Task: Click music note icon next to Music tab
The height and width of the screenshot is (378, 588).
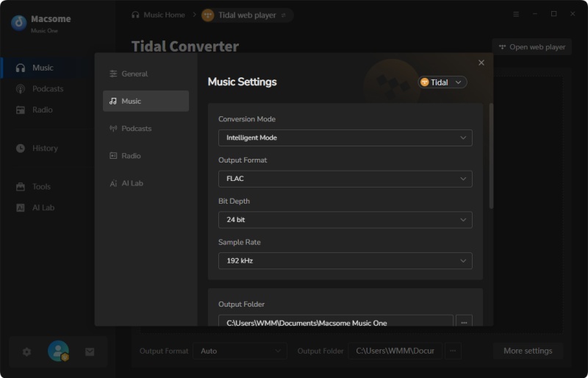Action: [x=113, y=101]
